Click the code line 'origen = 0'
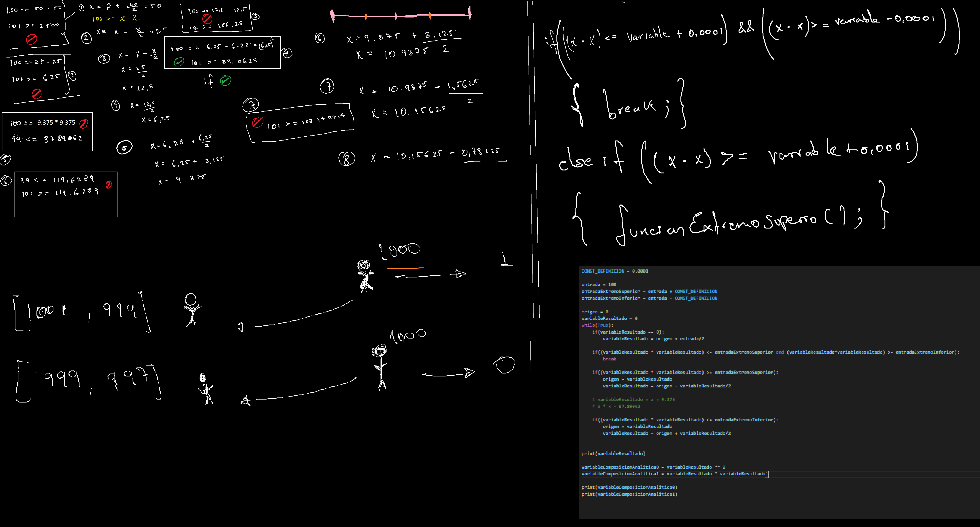The width and height of the screenshot is (980, 527). coord(595,311)
